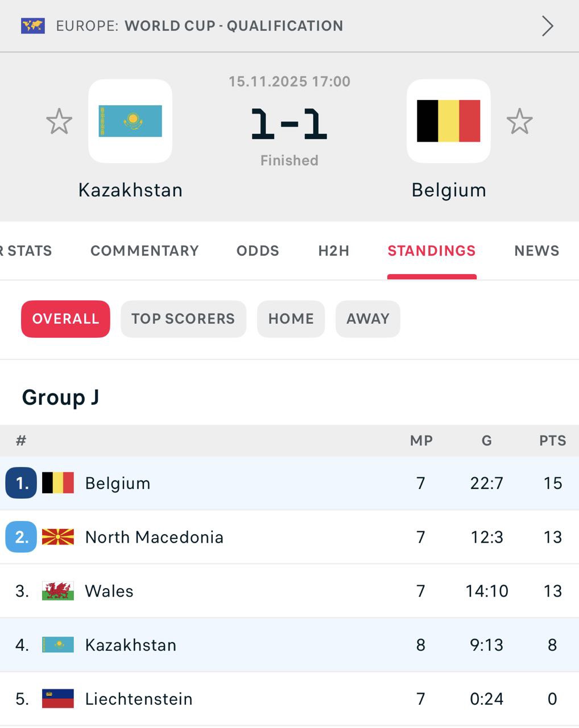Open the Odds tab

[258, 251]
